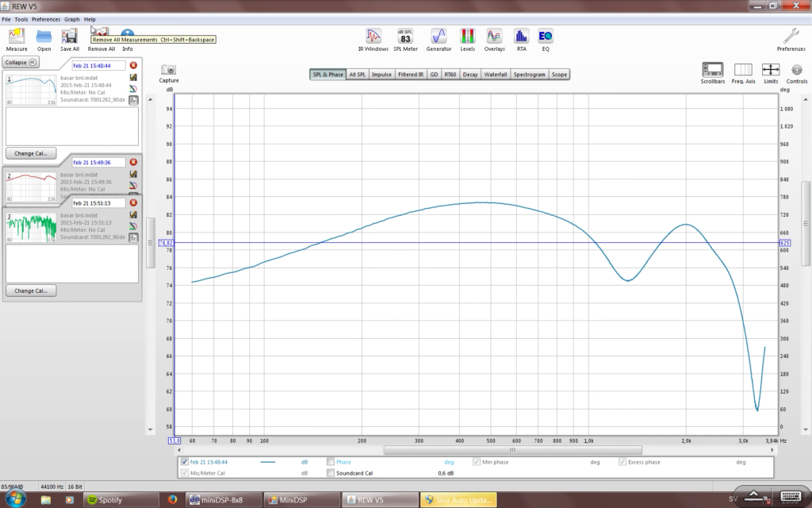Viewport: 812px width, 508px height.
Task: Click the measurement list vertical scrollbar thumb
Action: 150,243
